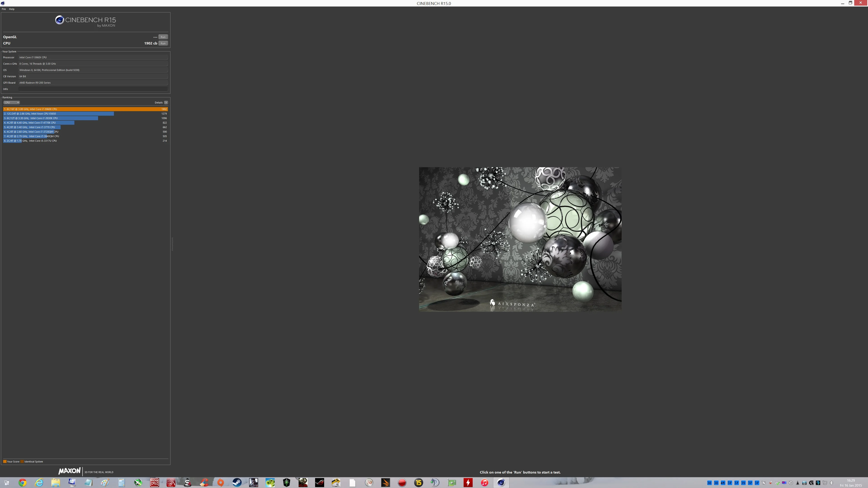The height and width of the screenshot is (488, 868).
Task: Select the Intel Core i7-3770 ranking row
Action: (x=86, y=127)
